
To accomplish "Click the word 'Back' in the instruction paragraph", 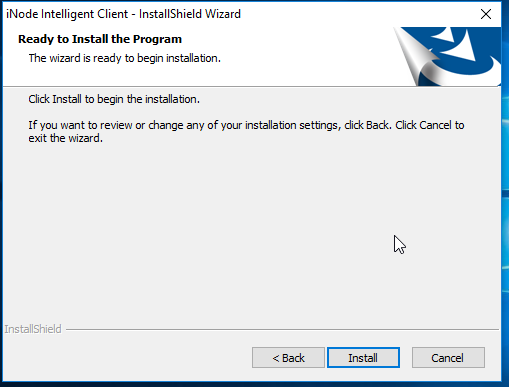I will coord(377,125).
